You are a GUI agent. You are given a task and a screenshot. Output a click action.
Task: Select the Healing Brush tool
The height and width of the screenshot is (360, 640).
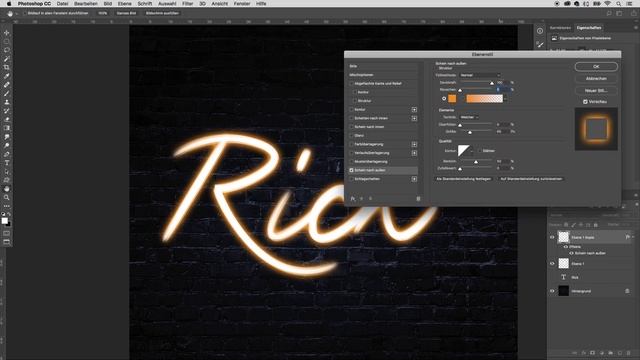click(x=7, y=85)
